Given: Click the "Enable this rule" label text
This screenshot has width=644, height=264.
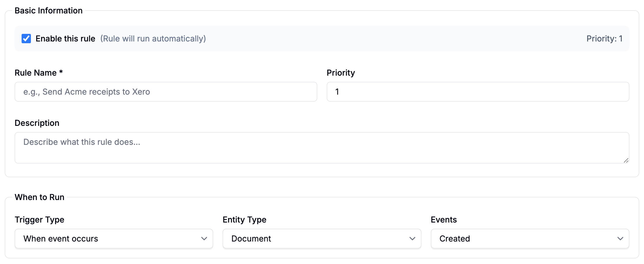Looking at the screenshot, I should pos(65,39).
